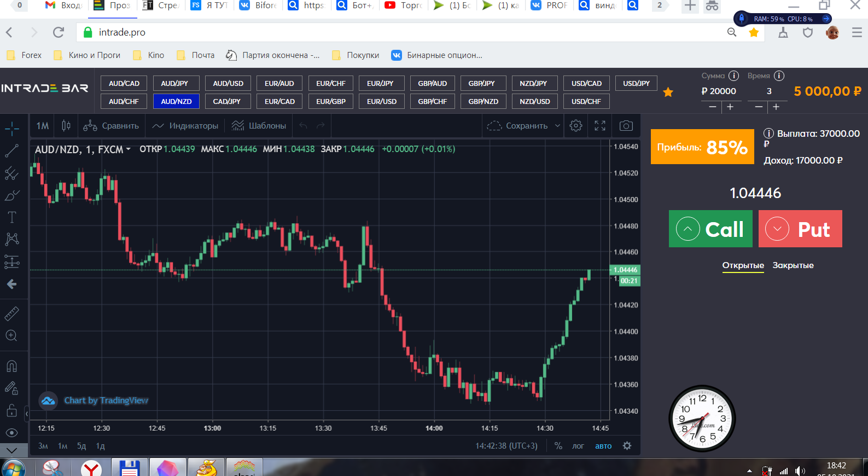Click the back arrow in drawing sidebar
This screenshot has height=476, width=868.
[x=12, y=284]
